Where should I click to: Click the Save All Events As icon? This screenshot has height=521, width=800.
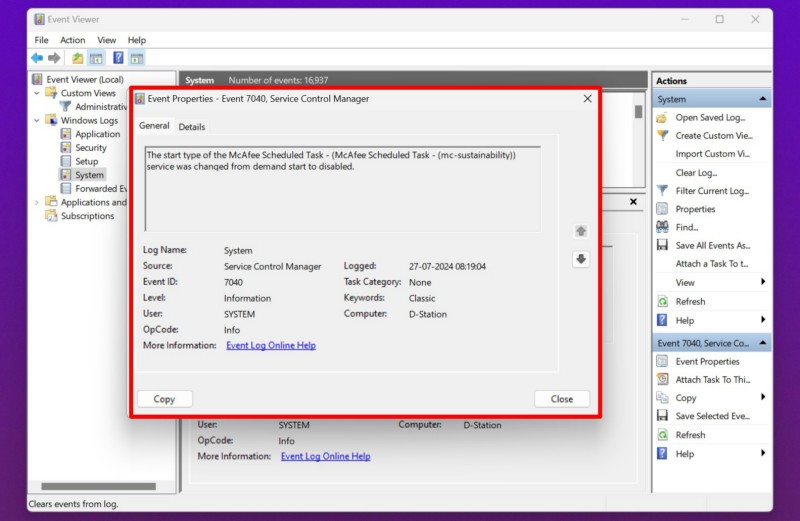coord(662,245)
